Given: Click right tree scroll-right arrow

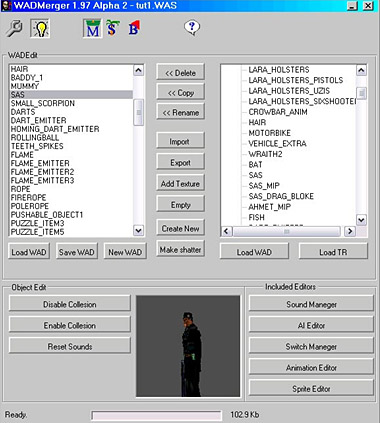Looking at the screenshot, I should 350,231.
